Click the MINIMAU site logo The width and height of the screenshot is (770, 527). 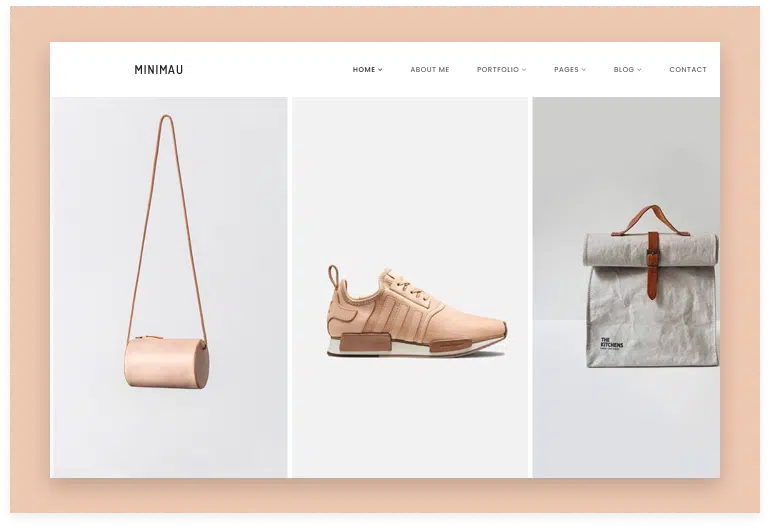pos(159,70)
